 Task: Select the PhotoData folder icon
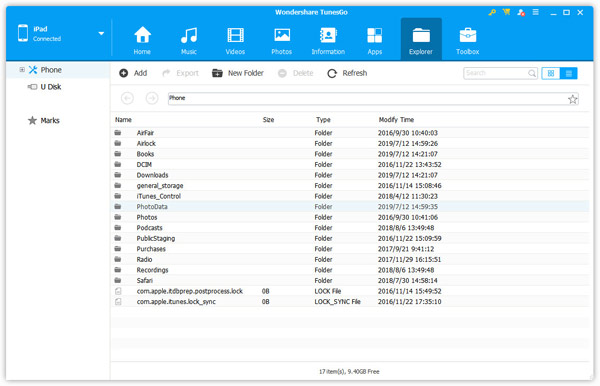coord(118,207)
